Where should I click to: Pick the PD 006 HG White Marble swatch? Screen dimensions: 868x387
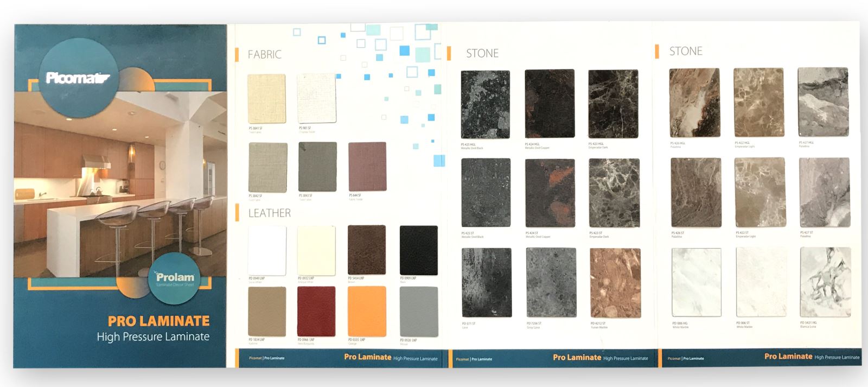pos(697,282)
